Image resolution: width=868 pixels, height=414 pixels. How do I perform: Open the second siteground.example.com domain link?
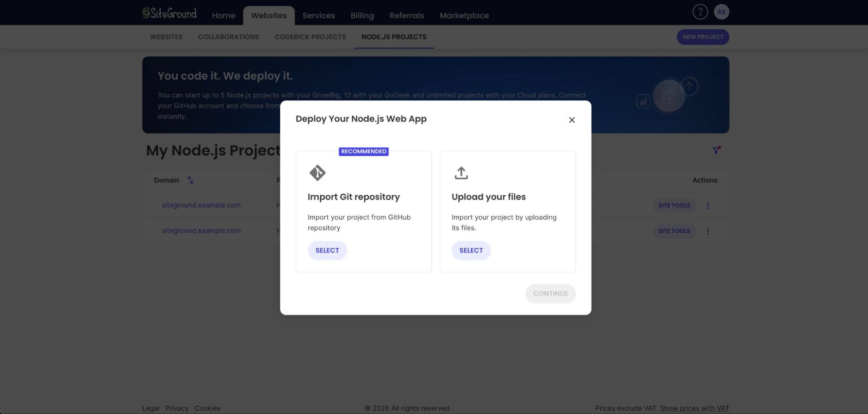(201, 231)
